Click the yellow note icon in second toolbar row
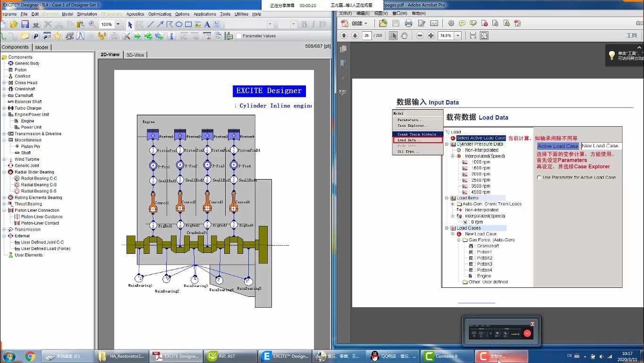Screen dimensions: 644x363 [x=25, y=36]
